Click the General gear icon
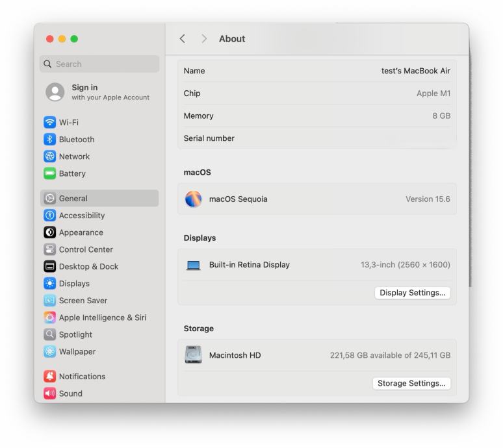This screenshot has height=448, width=503. point(50,198)
